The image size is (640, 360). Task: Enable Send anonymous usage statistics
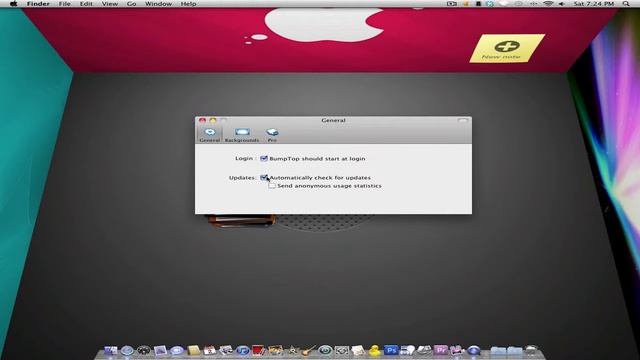(272, 186)
